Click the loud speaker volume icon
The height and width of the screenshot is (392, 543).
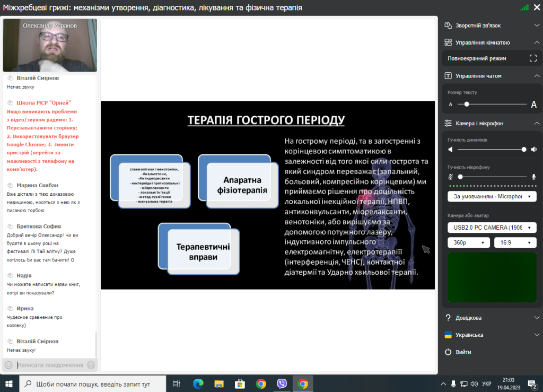(533, 150)
